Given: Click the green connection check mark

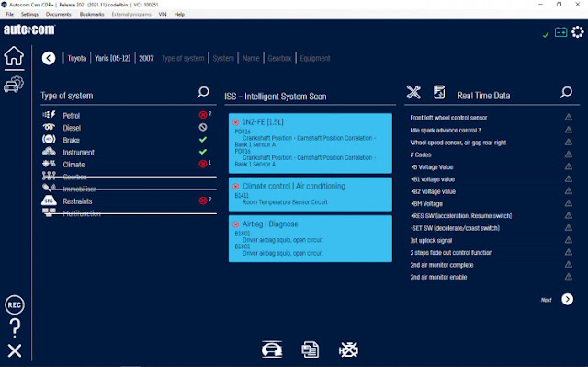Looking at the screenshot, I should pos(546,35).
